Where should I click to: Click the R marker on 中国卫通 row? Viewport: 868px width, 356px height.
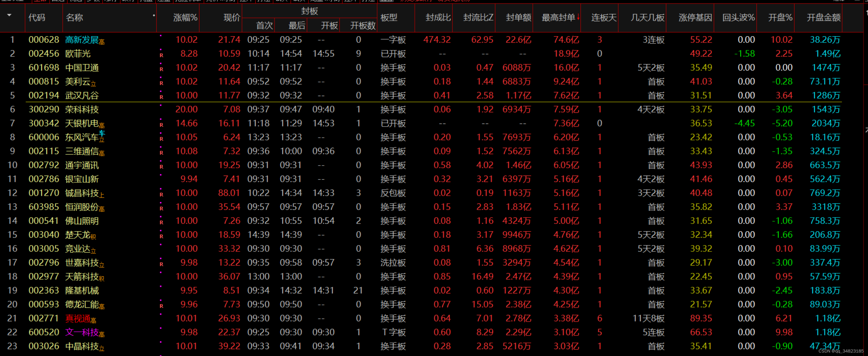(161, 69)
